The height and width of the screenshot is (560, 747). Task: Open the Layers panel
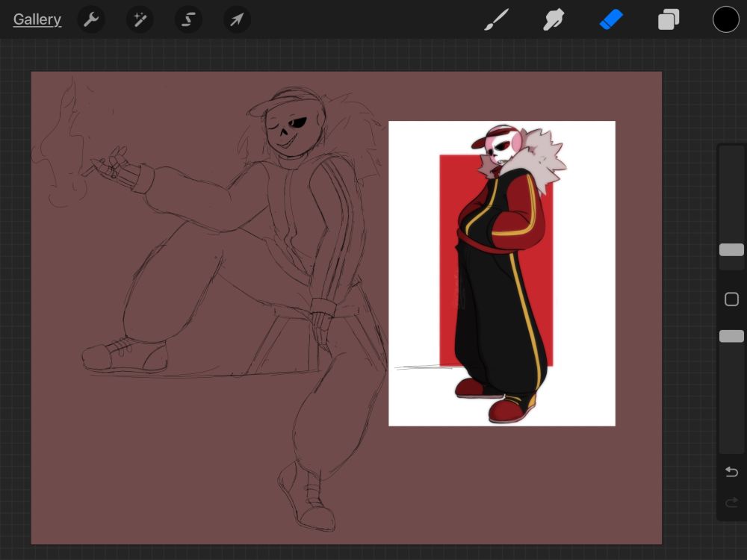(x=669, y=20)
